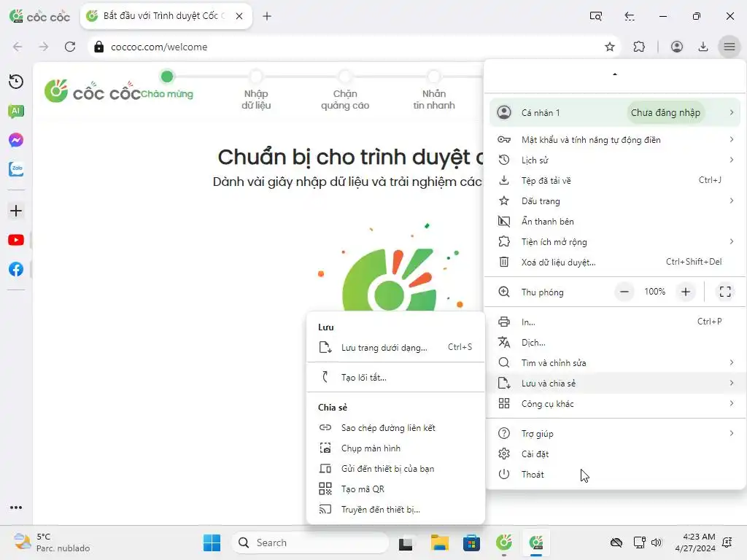Expand the Lịch sử submenu
This screenshot has height=560, width=747.
pyautogui.click(x=615, y=160)
